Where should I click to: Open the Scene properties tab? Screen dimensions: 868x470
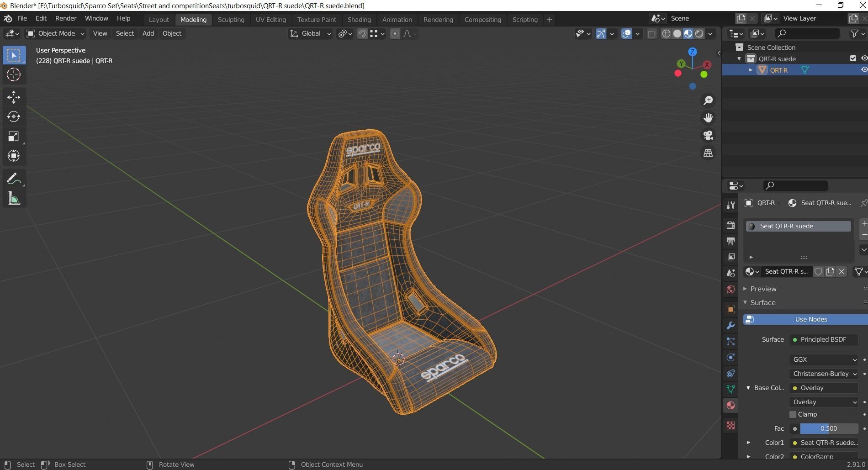pyautogui.click(x=730, y=273)
